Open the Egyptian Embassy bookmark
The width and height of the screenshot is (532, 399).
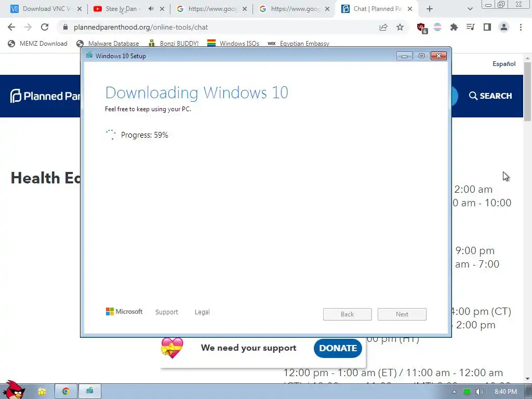click(299, 44)
